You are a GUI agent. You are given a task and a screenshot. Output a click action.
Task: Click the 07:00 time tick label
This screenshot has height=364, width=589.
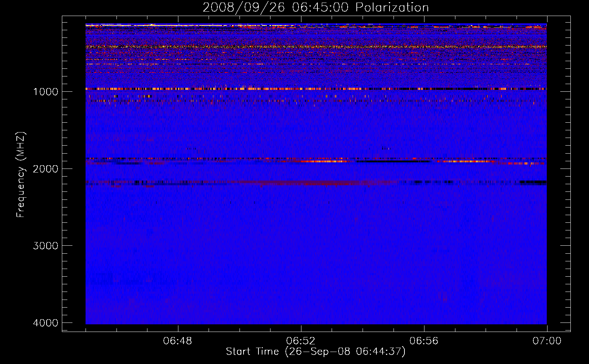point(547,341)
